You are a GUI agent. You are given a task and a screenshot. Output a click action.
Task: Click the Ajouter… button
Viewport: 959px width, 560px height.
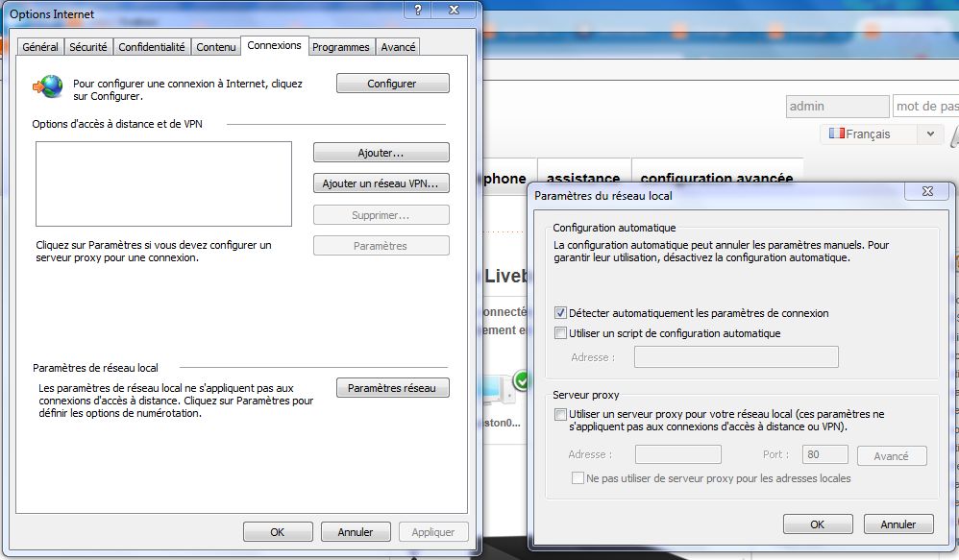(381, 153)
